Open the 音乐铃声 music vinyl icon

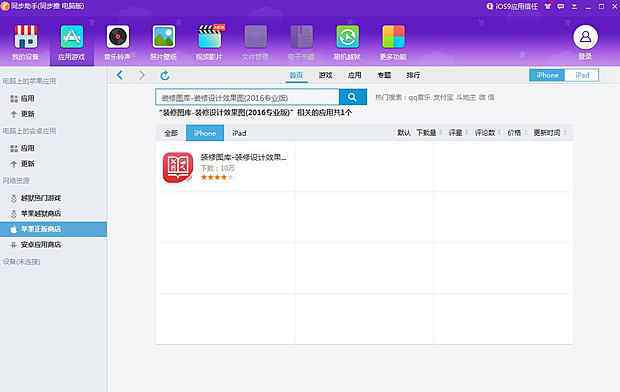pyautogui.click(x=118, y=37)
